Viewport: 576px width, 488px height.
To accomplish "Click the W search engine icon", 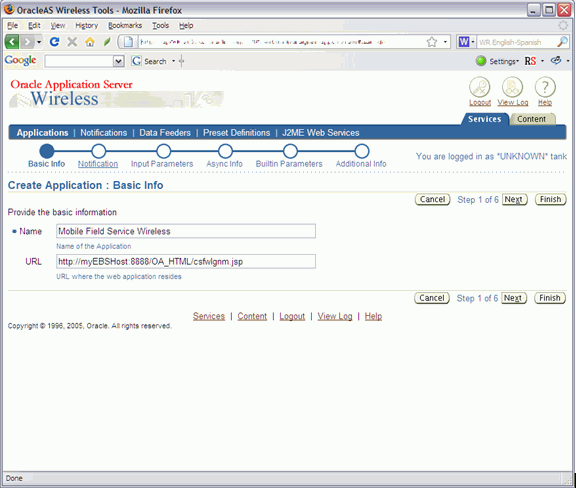I will (x=464, y=42).
